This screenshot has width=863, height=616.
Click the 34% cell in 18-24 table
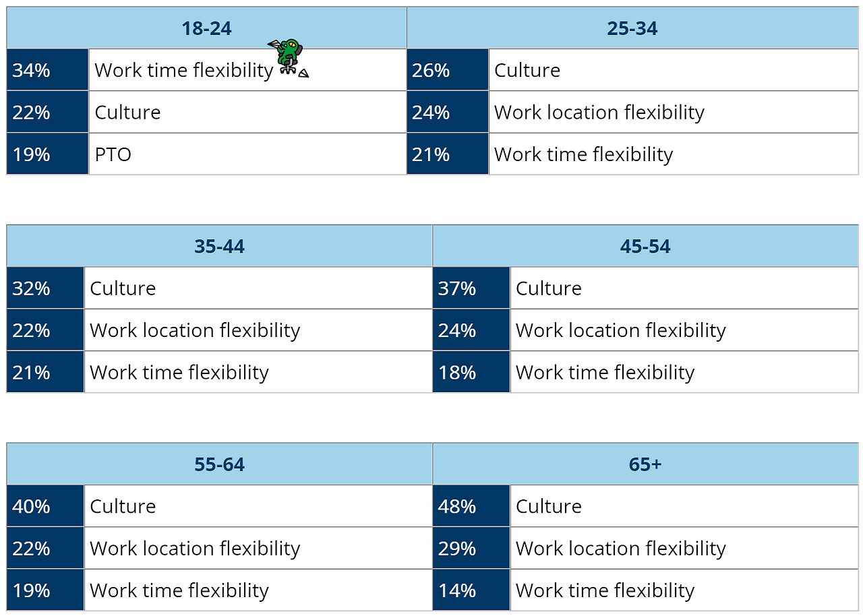pyautogui.click(x=48, y=70)
